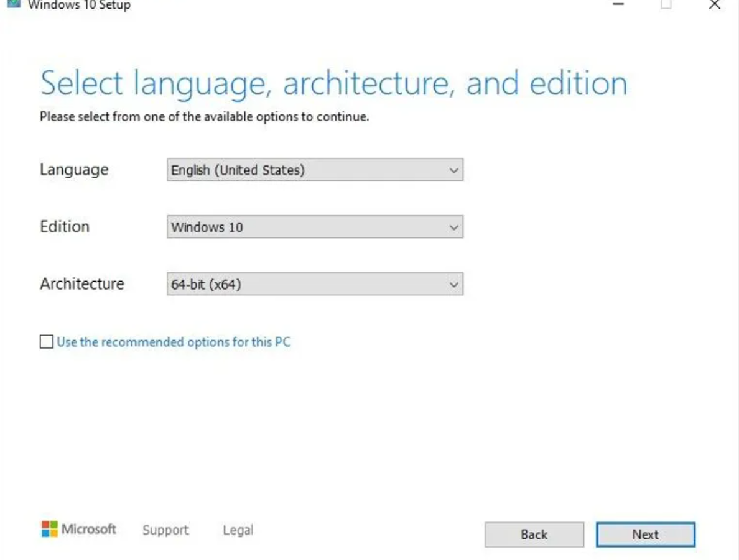The image size is (739, 560).
Task: Click the Windows 10 Setup title bar icon
Action: tap(12, 4)
